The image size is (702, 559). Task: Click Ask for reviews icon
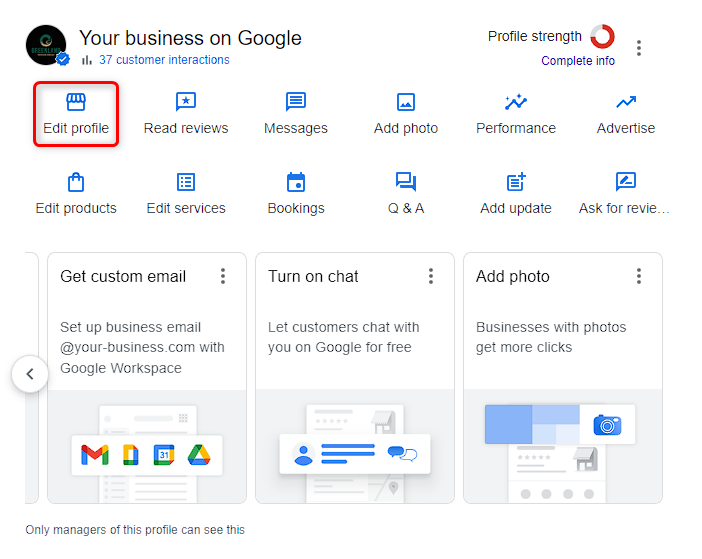(x=626, y=182)
